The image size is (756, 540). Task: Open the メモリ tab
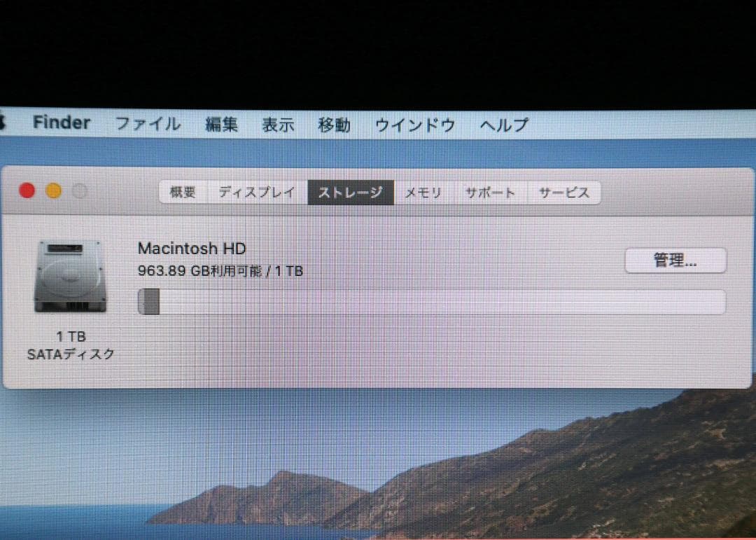423,191
